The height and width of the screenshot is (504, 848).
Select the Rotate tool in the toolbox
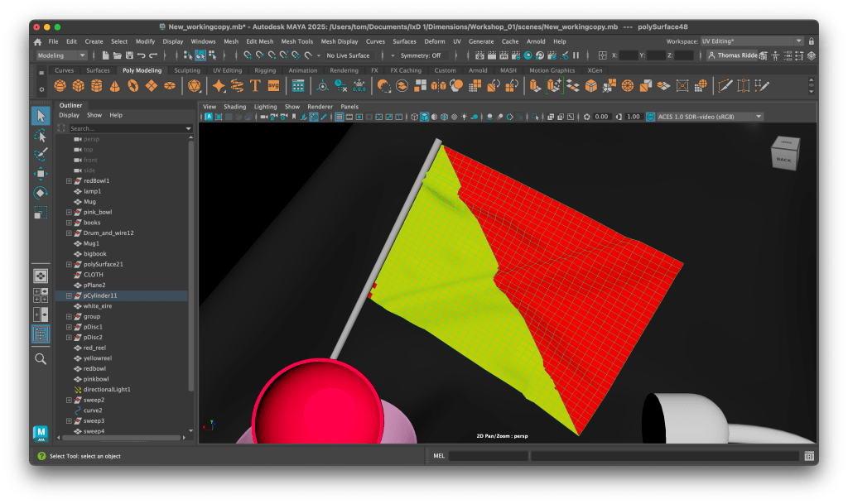pyautogui.click(x=41, y=193)
